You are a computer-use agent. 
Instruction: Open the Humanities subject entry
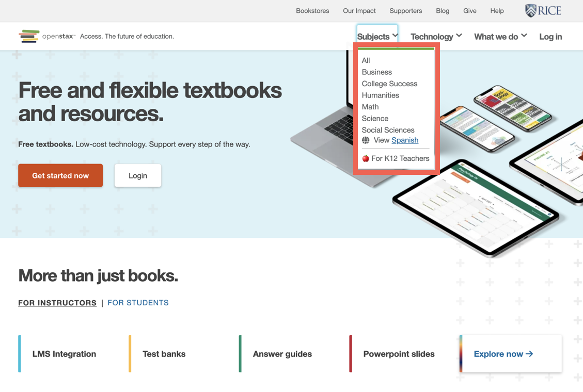[381, 95]
